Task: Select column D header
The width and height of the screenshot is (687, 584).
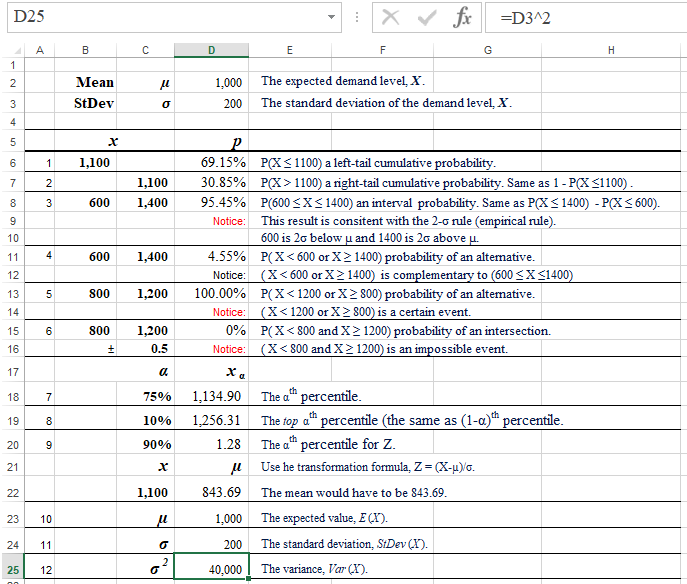Action: 211,50
